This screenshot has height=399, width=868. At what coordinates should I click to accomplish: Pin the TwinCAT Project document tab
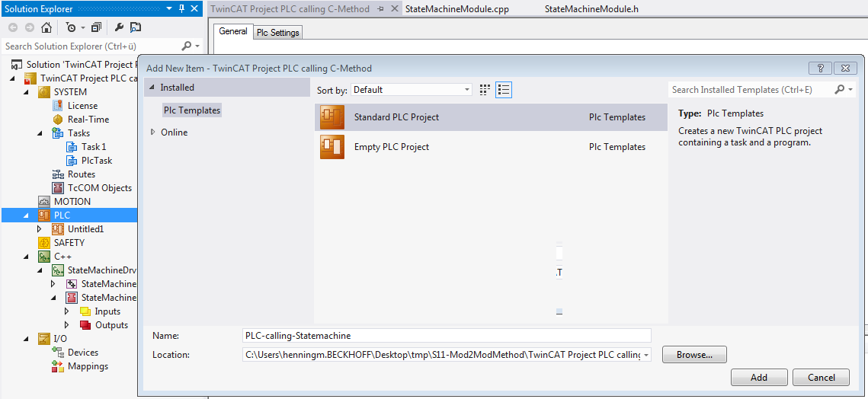[x=381, y=9]
